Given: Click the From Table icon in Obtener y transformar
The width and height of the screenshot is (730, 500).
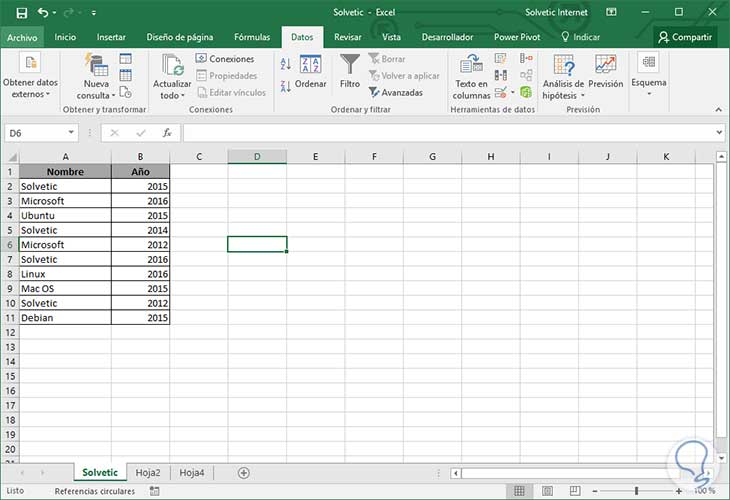Looking at the screenshot, I should point(125,75).
